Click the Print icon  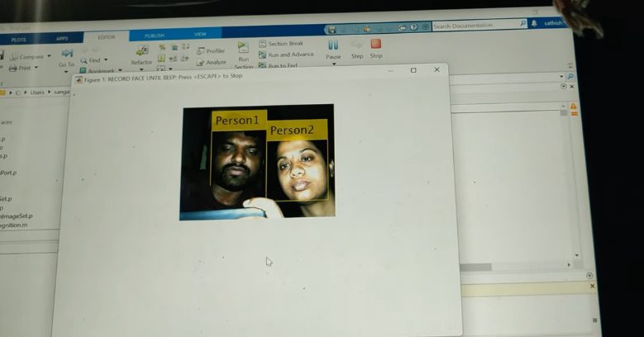point(13,68)
